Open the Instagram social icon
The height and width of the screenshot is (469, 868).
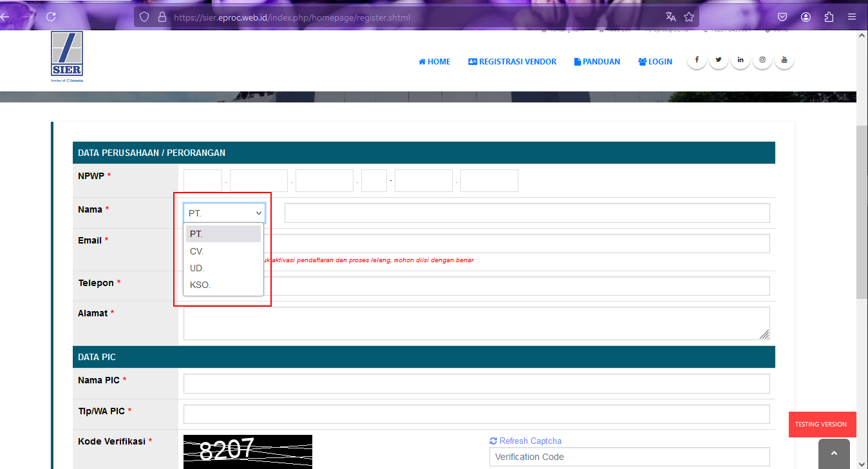click(762, 60)
